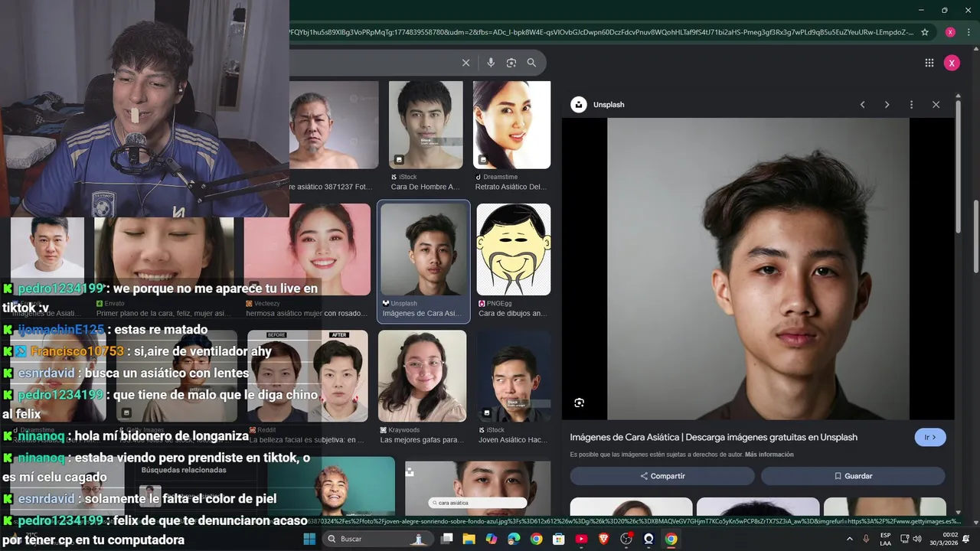Open the Chrome profile avatar in toolbar
This screenshot has width=980, height=551.
click(950, 32)
